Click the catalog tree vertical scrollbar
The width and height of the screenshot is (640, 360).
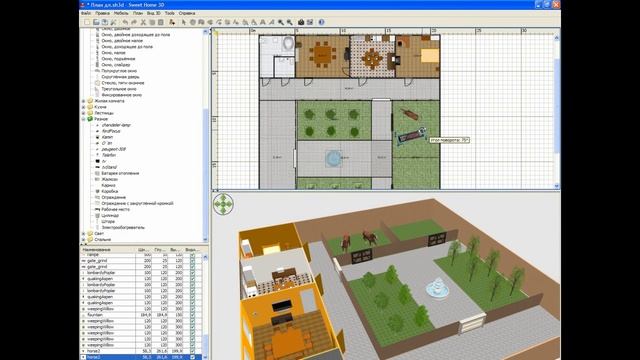205,135
